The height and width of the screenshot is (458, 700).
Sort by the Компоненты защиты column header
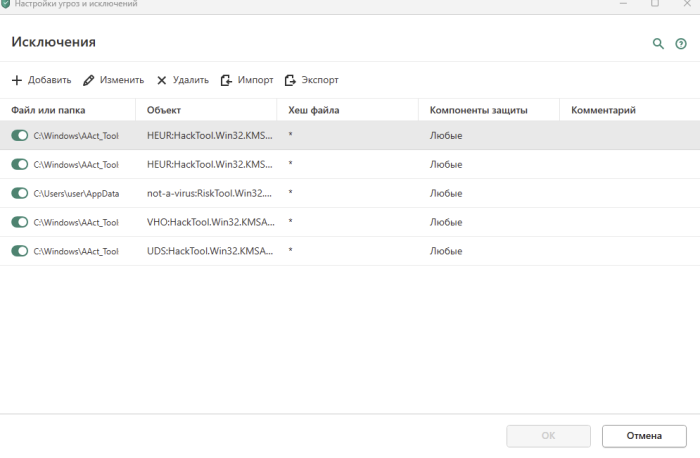coord(489,110)
